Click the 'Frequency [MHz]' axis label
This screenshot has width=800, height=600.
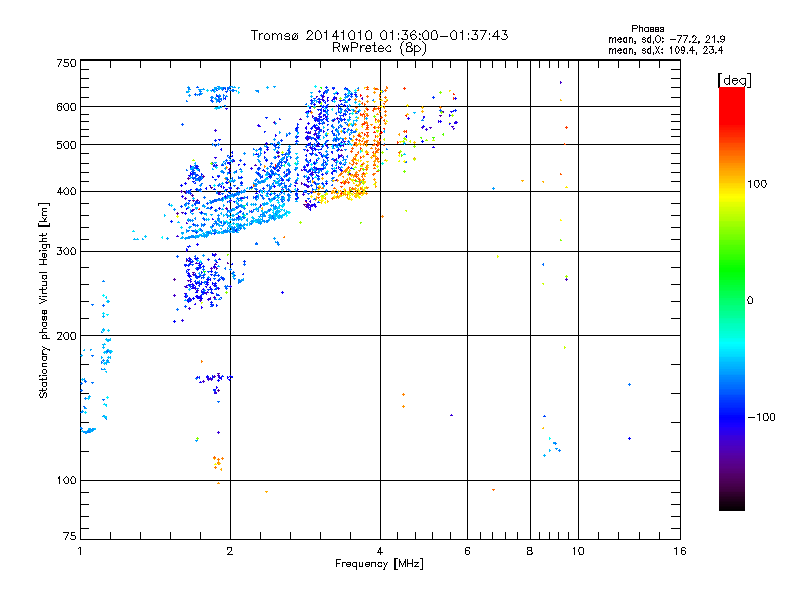379,564
